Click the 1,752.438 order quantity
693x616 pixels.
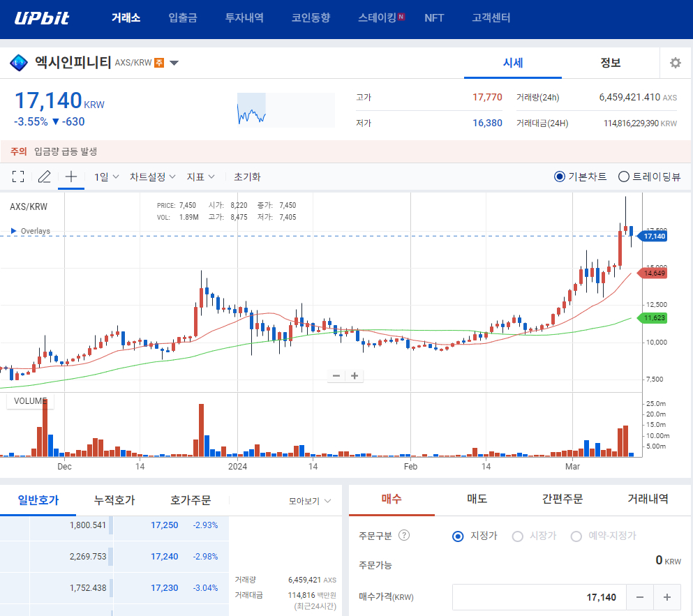88,587
